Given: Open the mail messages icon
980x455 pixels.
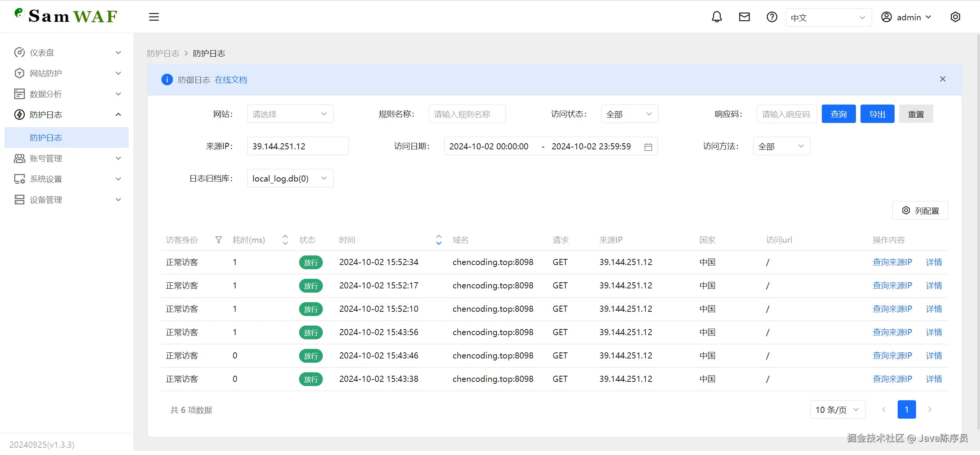Looking at the screenshot, I should point(744,17).
